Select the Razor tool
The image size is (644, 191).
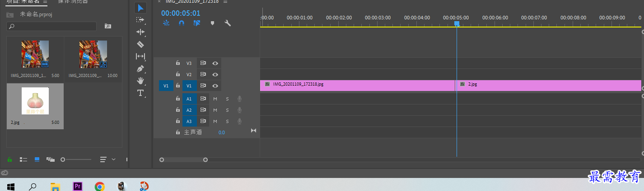(x=140, y=44)
